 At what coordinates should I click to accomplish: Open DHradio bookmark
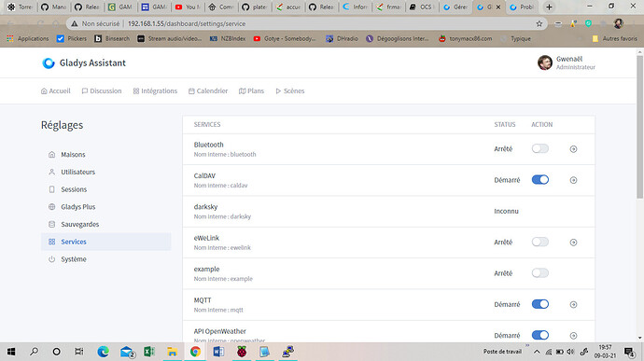point(342,38)
